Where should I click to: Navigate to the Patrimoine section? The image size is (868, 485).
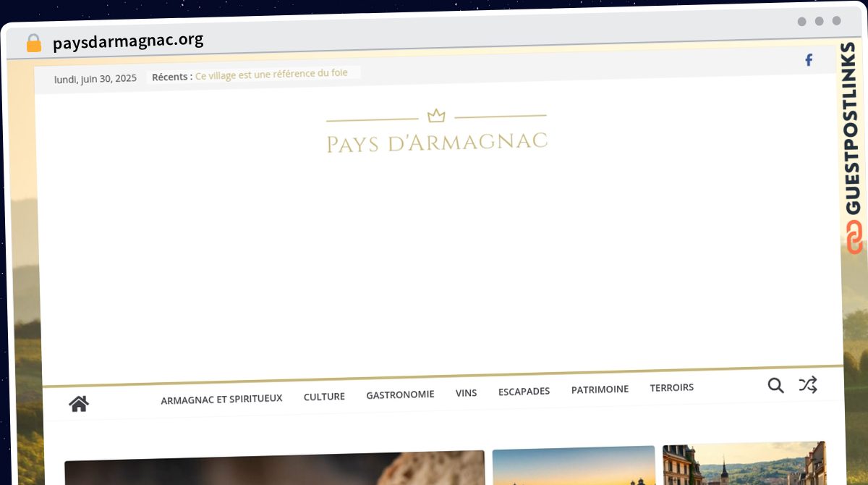[x=600, y=389]
